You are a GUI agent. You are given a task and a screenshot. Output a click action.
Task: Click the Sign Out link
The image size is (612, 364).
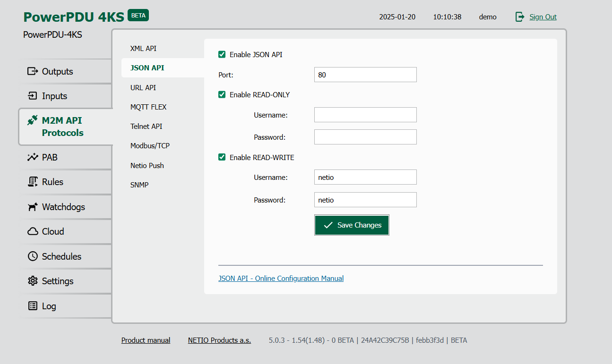coord(543,17)
